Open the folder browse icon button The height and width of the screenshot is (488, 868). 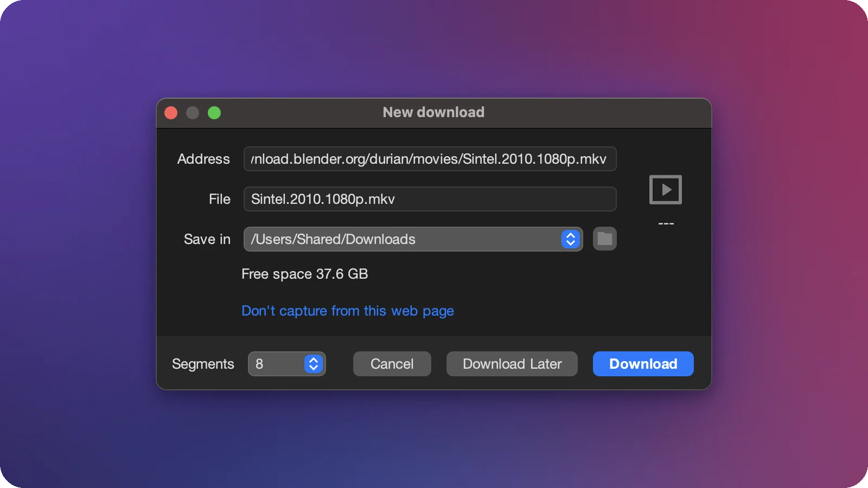click(605, 239)
